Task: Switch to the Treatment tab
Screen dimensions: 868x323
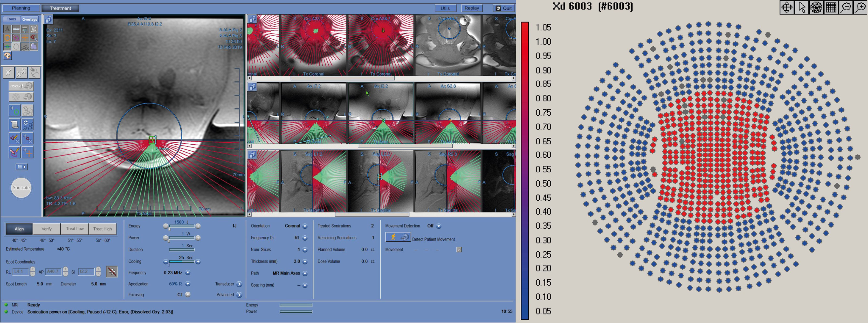Action: tap(60, 8)
